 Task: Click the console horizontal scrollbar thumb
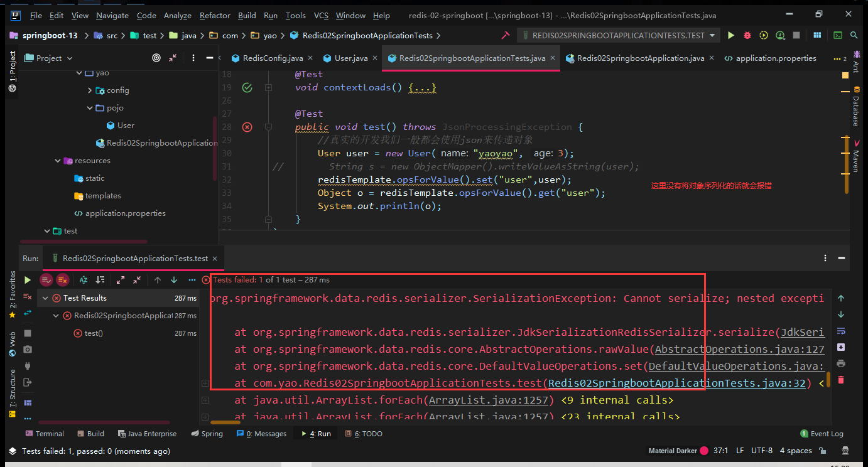coord(225,422)
